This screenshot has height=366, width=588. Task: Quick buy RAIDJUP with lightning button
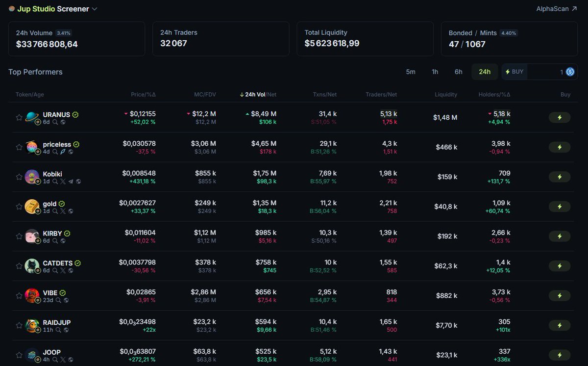(x=560, y=325)
